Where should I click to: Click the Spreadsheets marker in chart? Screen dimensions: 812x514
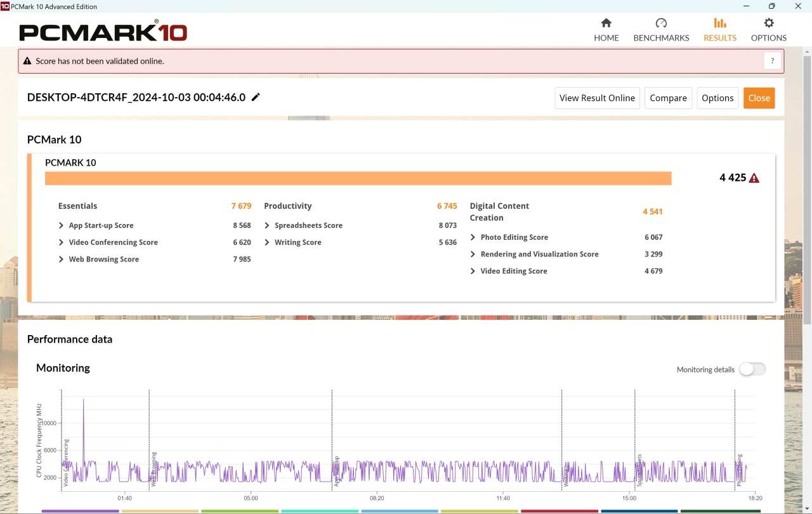click(x=639, y=470)
